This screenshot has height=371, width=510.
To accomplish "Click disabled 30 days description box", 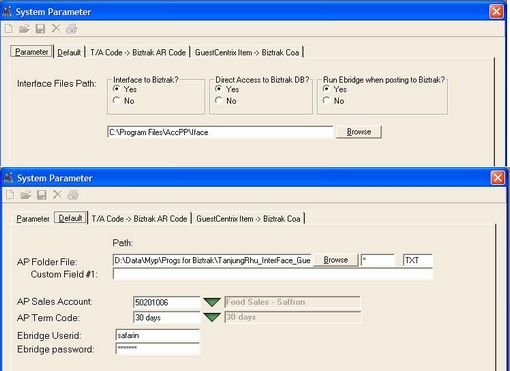I will [x=292, y=317].
